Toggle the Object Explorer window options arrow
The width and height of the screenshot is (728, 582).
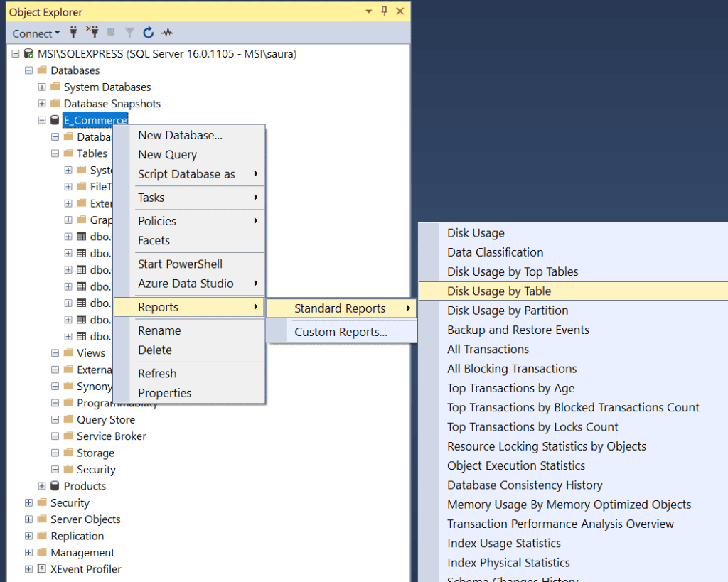coord(368,11)
